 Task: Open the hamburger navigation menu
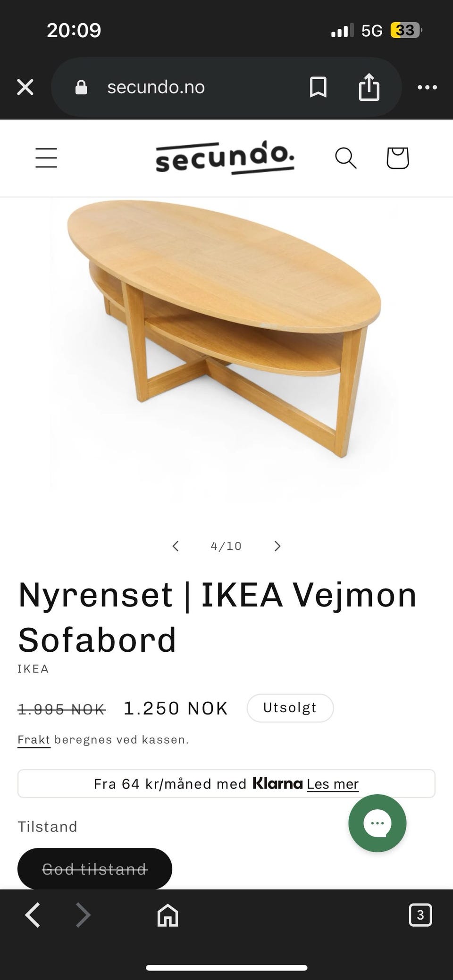point(46,158)
